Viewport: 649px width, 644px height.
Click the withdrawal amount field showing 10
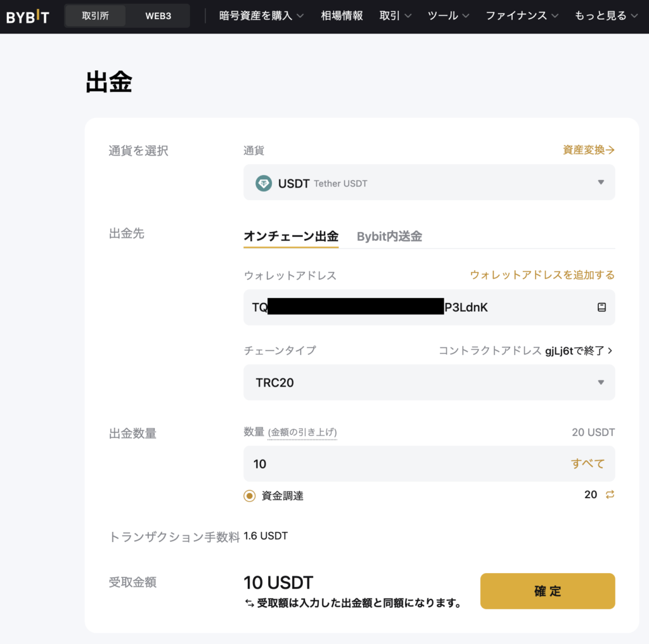[429, 463]
